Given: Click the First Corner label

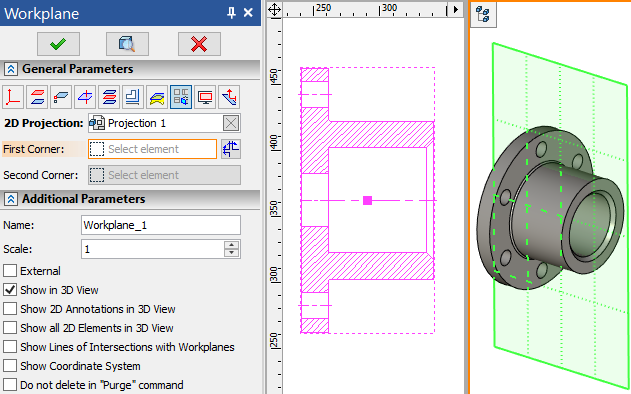Looking at the screenshot, I should tap(33, 149).
